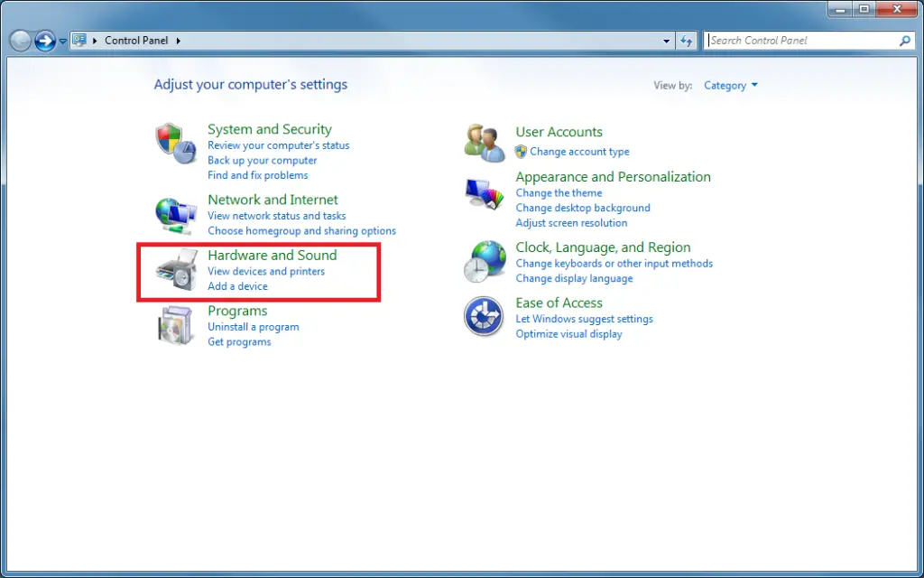This screenshot has width=924, height=578.
Task: Open the Ease of Access icon
Action: tap(484, 317)
